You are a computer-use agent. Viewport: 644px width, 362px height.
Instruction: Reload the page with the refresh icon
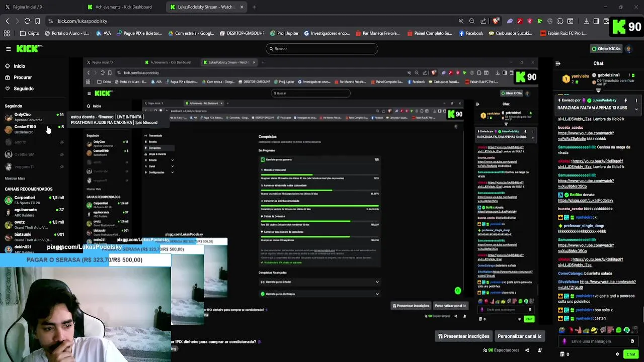27,21
